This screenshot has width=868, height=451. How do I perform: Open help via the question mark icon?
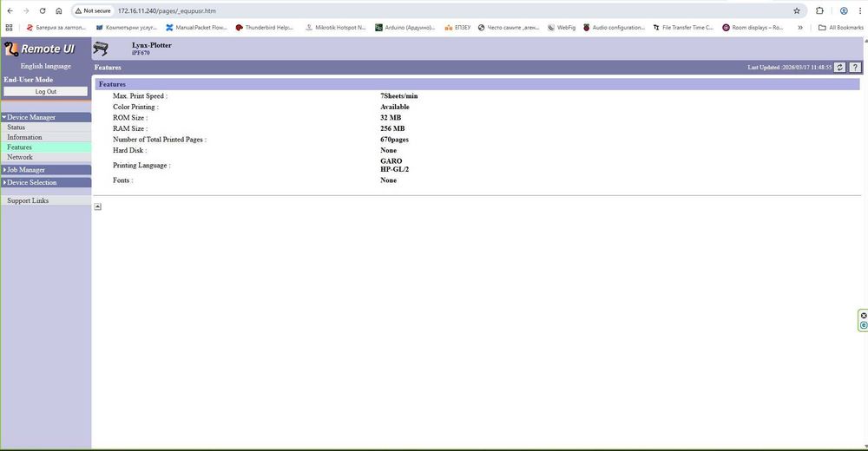pos(855,67)
